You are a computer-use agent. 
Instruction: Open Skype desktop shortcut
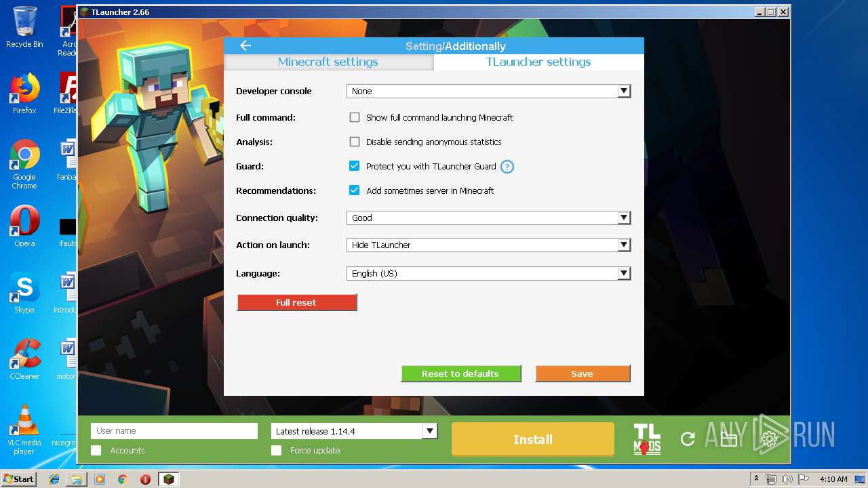24,293
